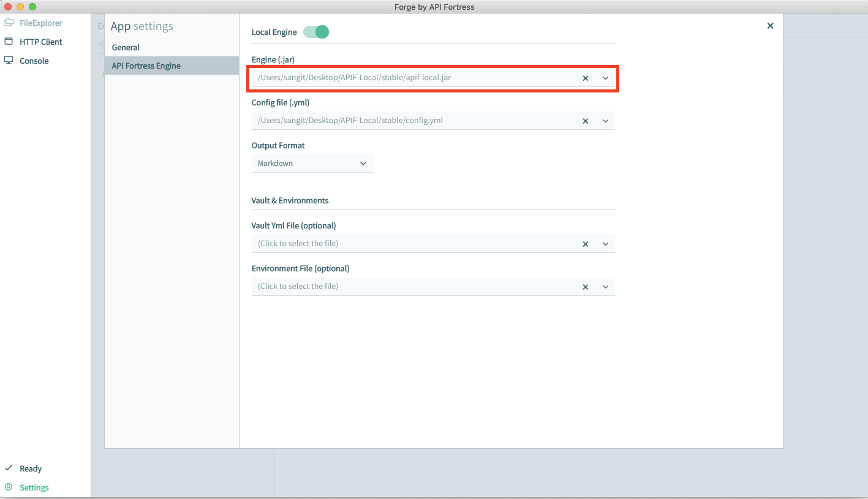Close the App settings dialog
This screenshot has height=499, width=868.
pyautogui.click(x=770, y=26)
